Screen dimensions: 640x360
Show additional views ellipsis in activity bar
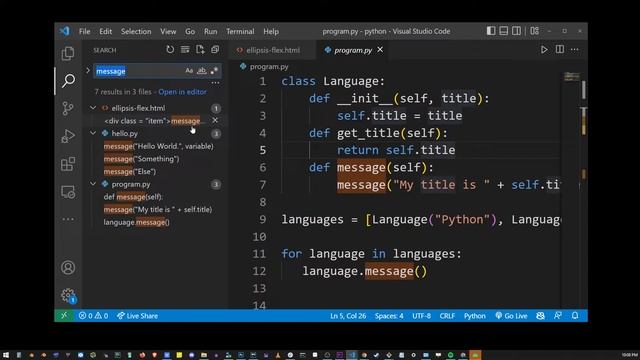(x=68, y=219)
